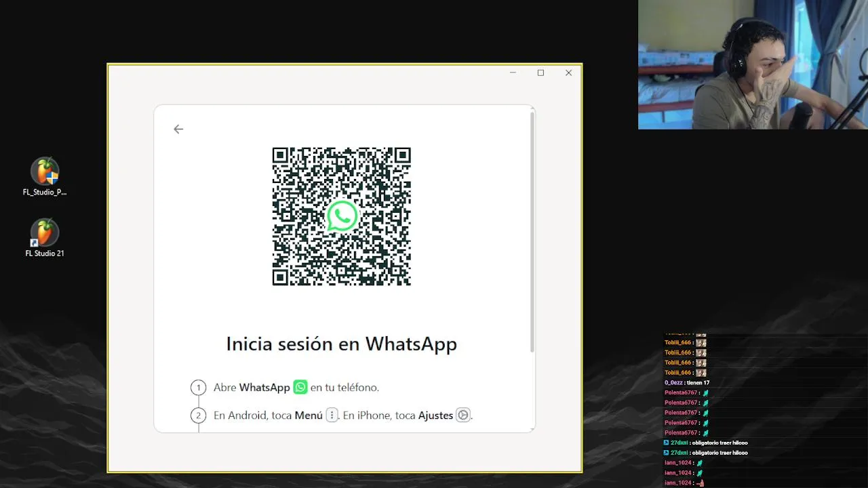Click the Menú three-dots icon in step 2
The image size is (868, 488).
pos(332,415)
